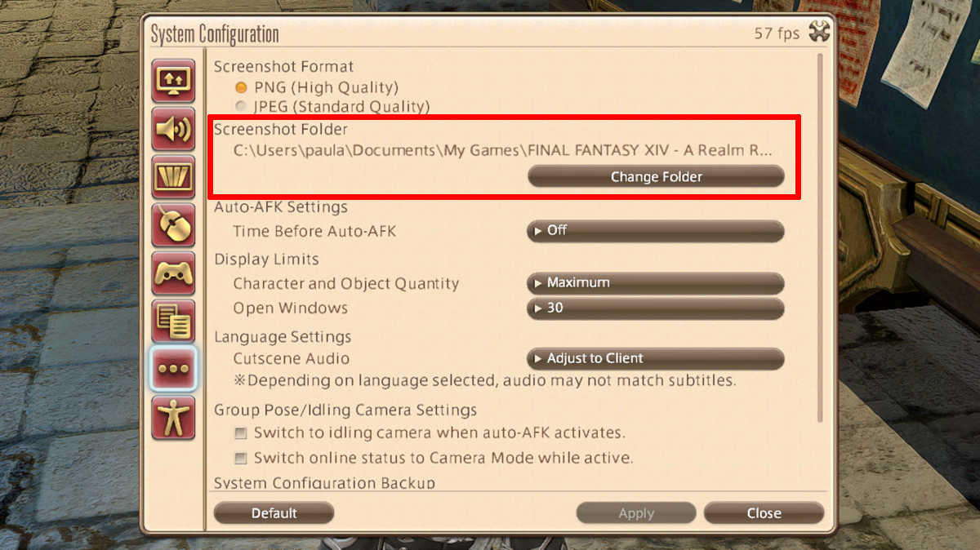Image resolution: width=980 pixels, height=550 pixels.
Task: Open Theme Settings documents icon tab
Action: pos(173,321)
